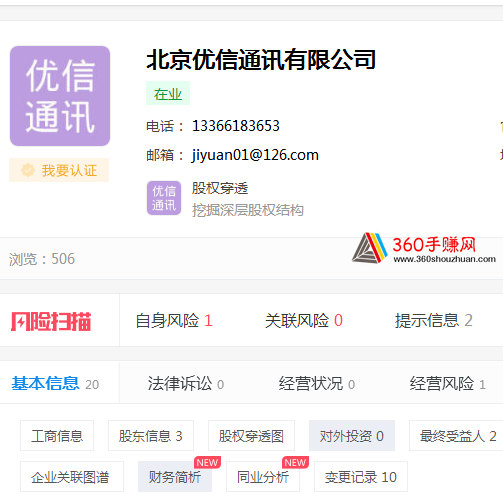The image size is (503, 497).
Task: Open the 经营状况 tab
Action: click(x=317, y=384)
